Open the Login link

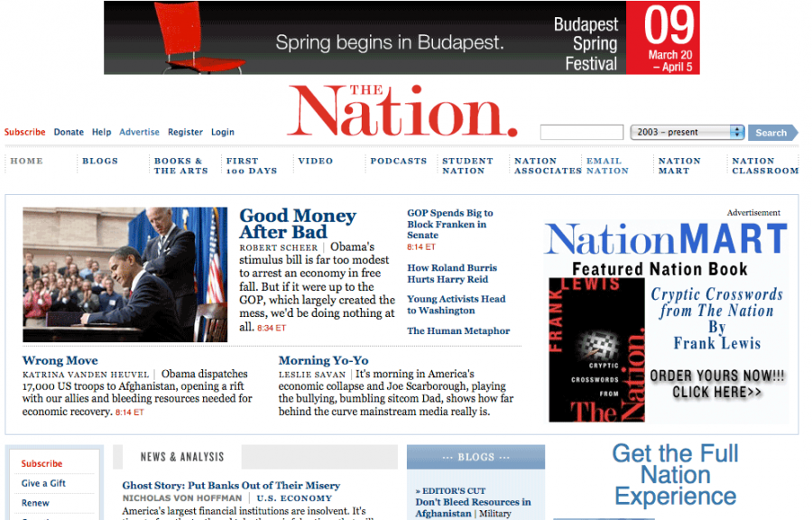click(x=223, y=132)
